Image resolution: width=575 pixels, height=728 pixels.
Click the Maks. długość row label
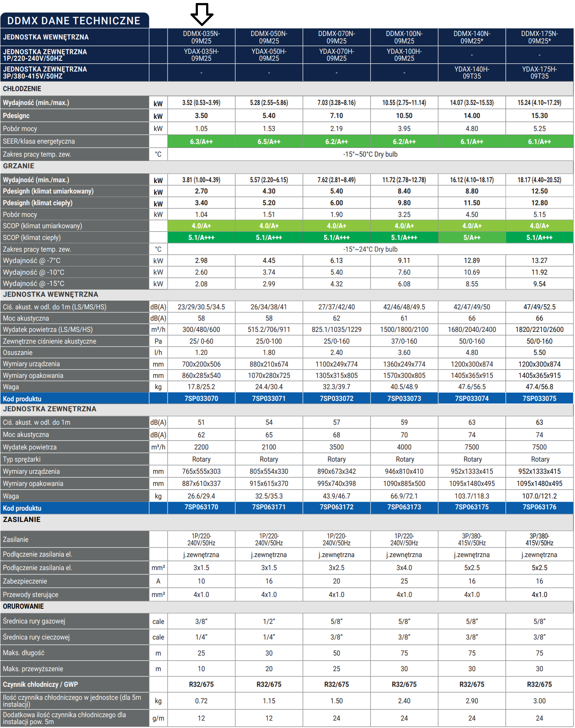[x=24, y=653]
